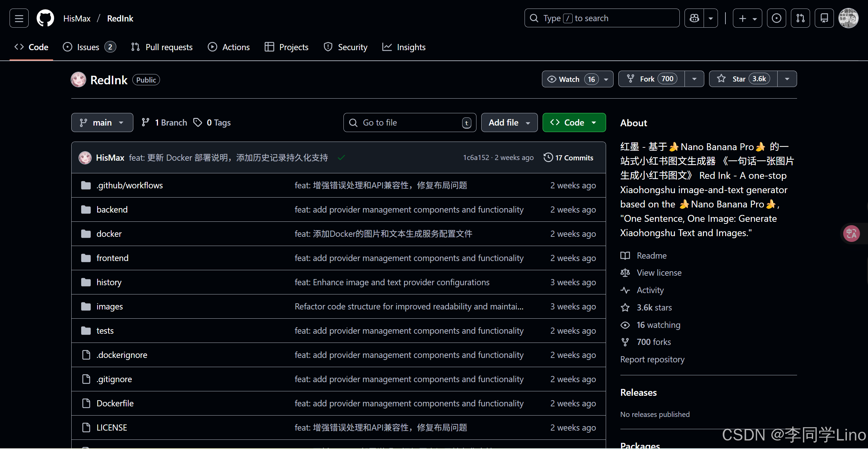This screenshot has width=868, height=449.
Task: Open the backend folder
Action: [x=112, y=209]
